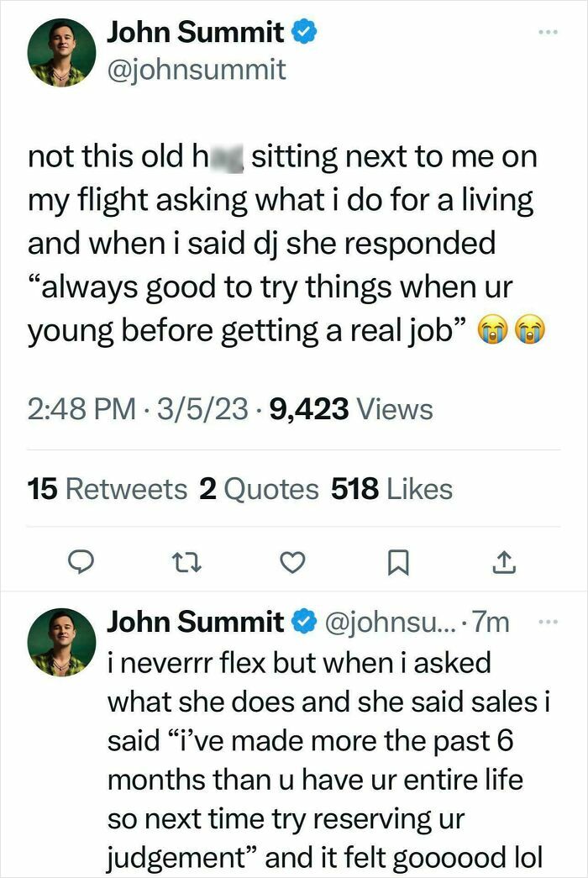Click the John Summit display name
This screenshot has width=588, height=878.
(195, 32)
